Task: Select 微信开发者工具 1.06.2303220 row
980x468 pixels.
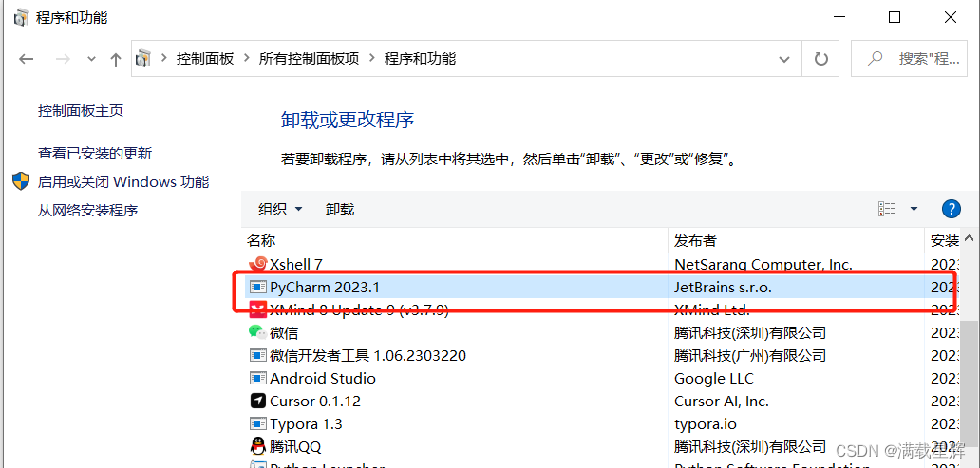Action: click(600, 356)
